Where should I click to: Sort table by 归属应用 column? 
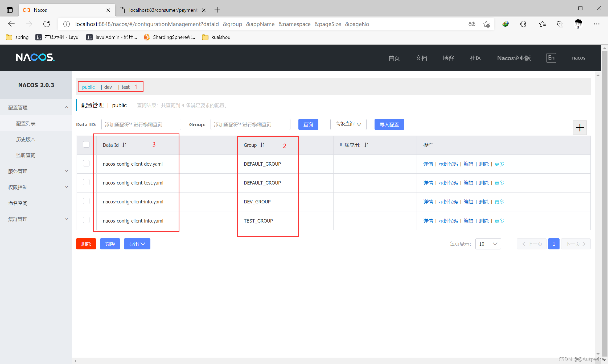(366, 145)
